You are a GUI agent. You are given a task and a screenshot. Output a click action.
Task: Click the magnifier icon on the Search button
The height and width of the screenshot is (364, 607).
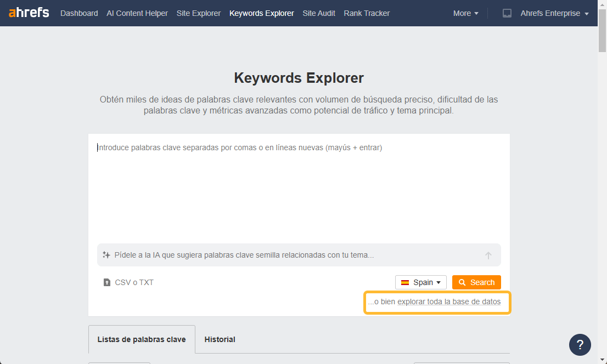[462, 282]
